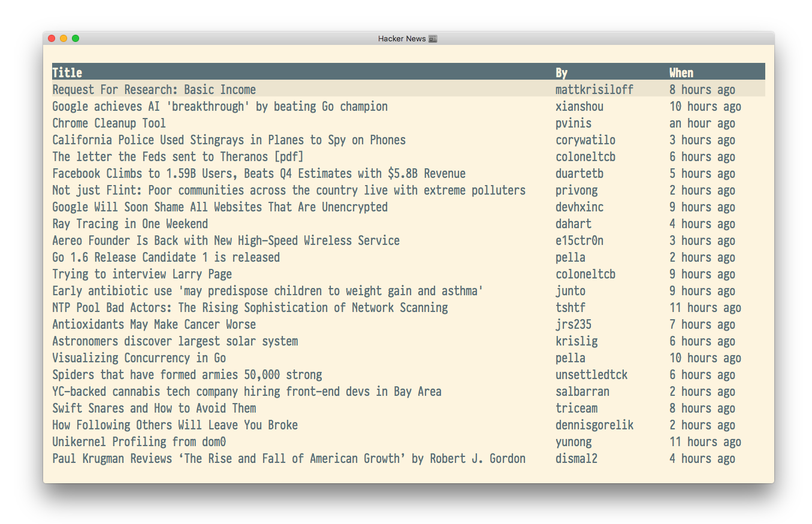
Task: Click author name salbarran
Action: (x=582, y=391)
